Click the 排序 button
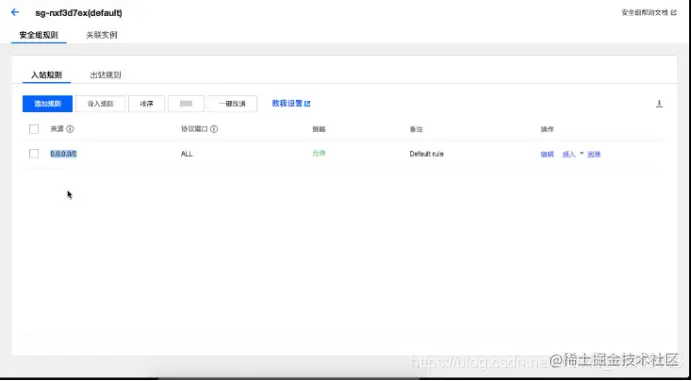 click(x=147, y=104)
